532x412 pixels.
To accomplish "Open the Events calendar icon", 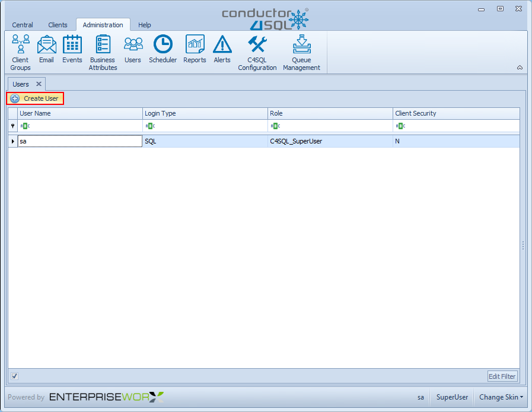I will 72,49.
